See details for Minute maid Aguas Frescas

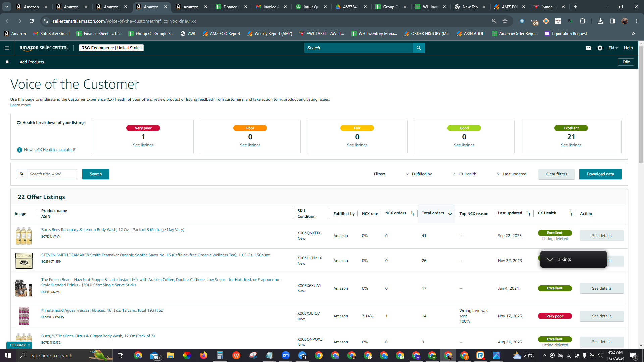pos(602,316)
